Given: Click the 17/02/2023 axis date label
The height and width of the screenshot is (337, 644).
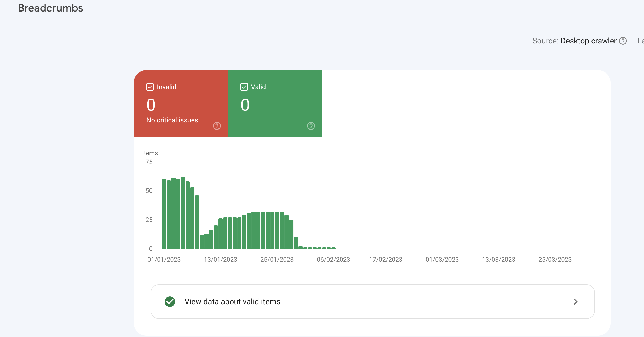Looking at the screenshot, I should pos(386,260).
